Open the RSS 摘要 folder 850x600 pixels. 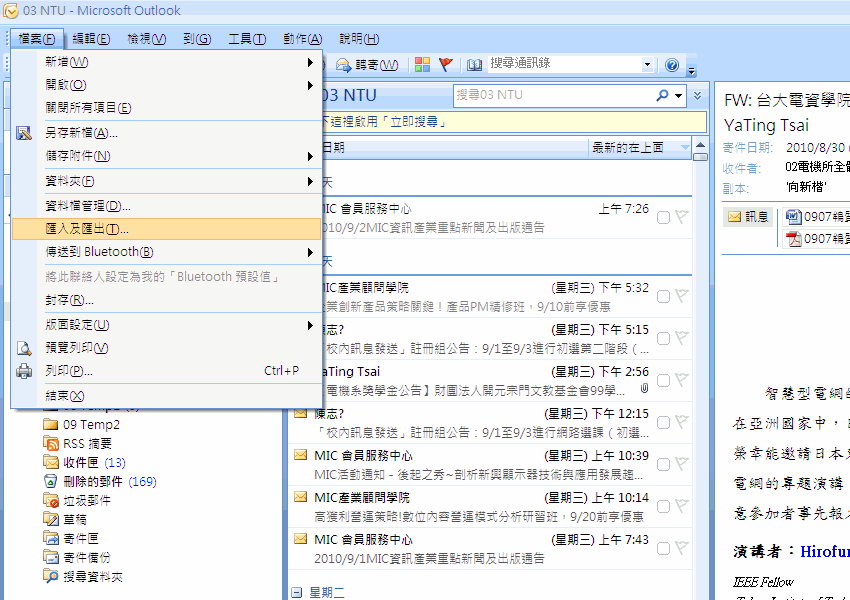77,443
